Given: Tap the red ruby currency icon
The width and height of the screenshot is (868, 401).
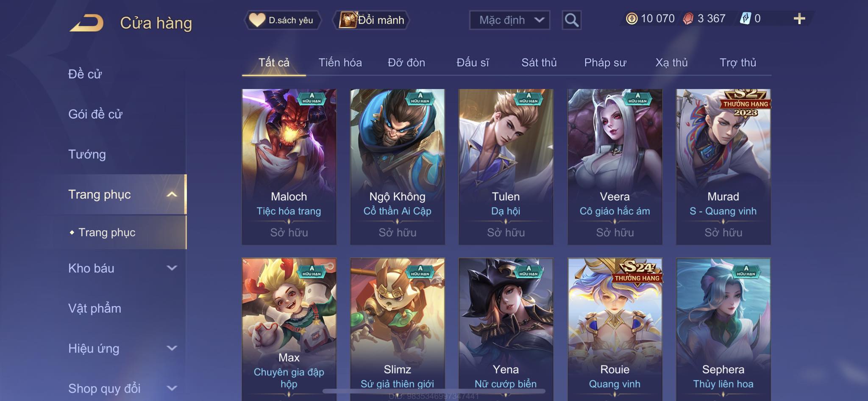Looking at the screenshot, I should pos(688,19).
